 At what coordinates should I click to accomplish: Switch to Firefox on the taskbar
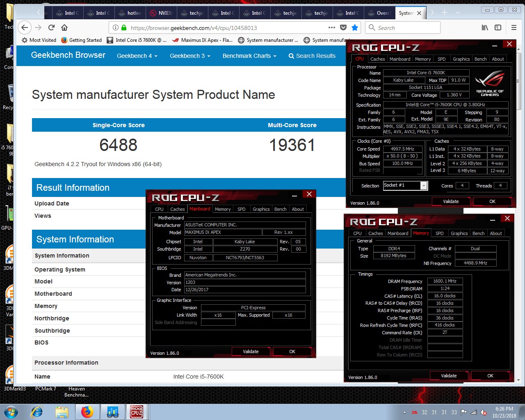coord(87,412)
